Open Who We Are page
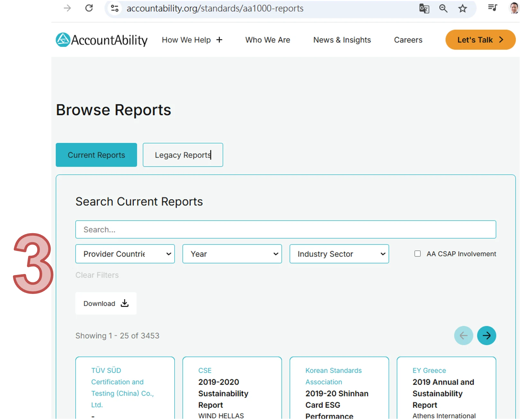The width and height of the screenshot is (520, 420). 268,40
